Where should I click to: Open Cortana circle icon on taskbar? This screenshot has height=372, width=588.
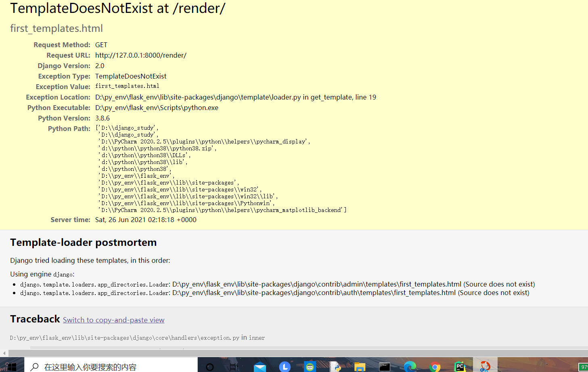coord(209,366)
